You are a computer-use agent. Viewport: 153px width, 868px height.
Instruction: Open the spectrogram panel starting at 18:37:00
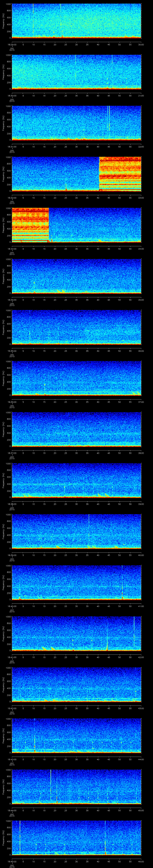coord(76,429)
